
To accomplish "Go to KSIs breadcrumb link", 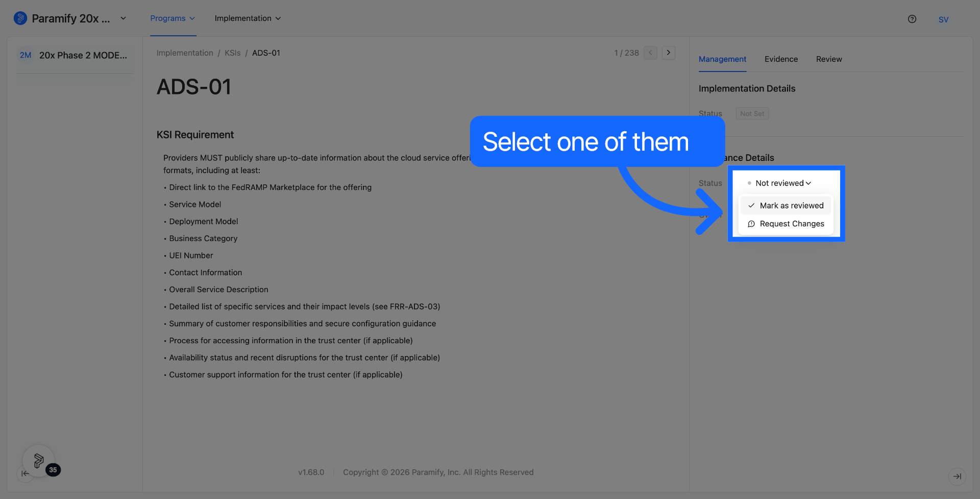I will [x=232, y=53].
